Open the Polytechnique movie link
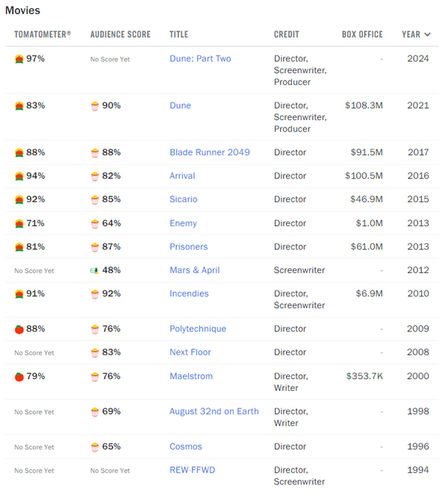 [x=198, y=329]
